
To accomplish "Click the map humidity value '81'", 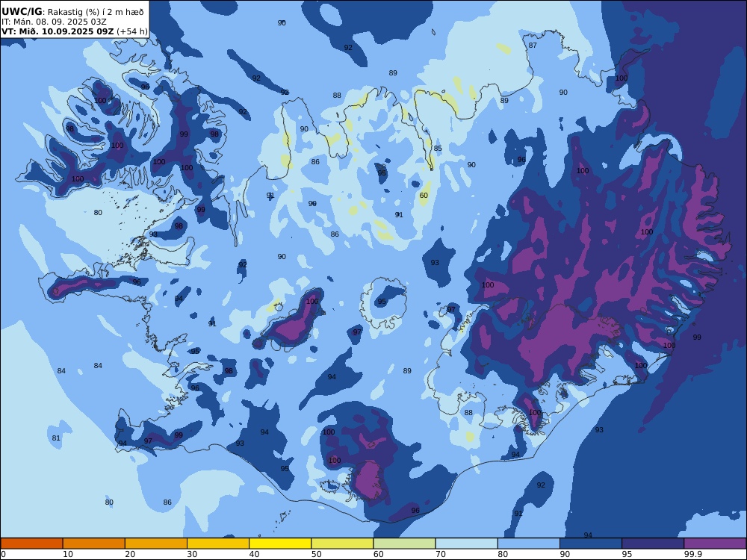I will pos(56,438).
